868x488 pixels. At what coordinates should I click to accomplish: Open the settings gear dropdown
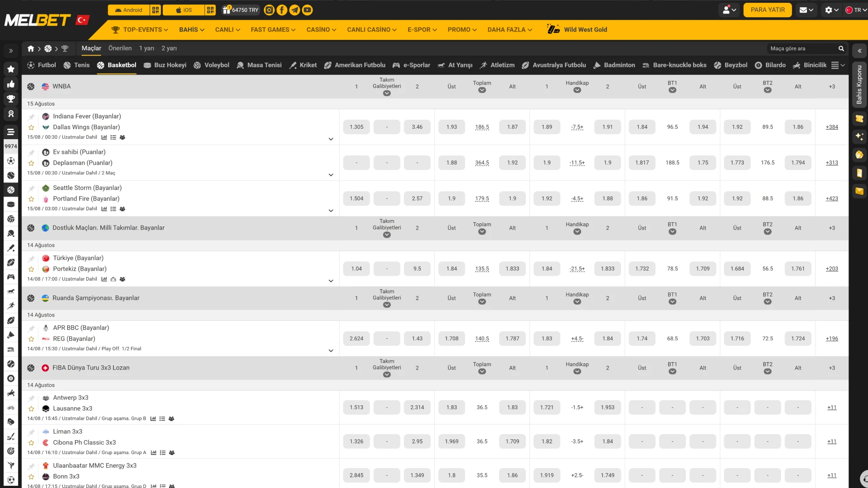click(x=831, y=10)
